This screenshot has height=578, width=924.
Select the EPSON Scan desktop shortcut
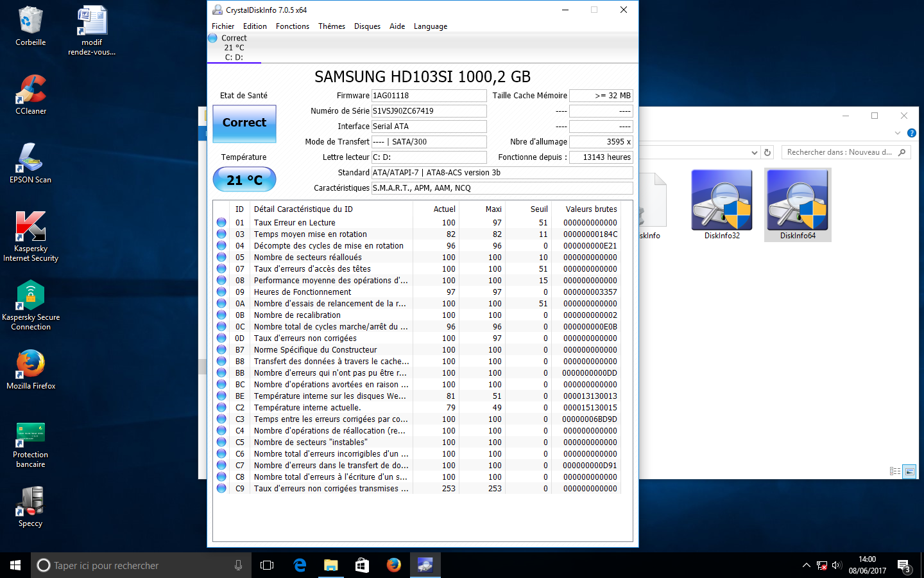coord(30,163)
